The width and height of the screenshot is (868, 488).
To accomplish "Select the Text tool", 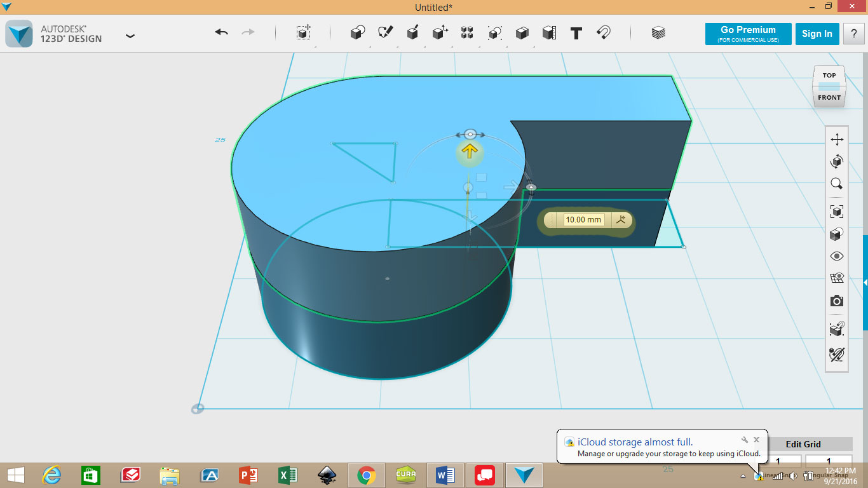I will 576,34.
